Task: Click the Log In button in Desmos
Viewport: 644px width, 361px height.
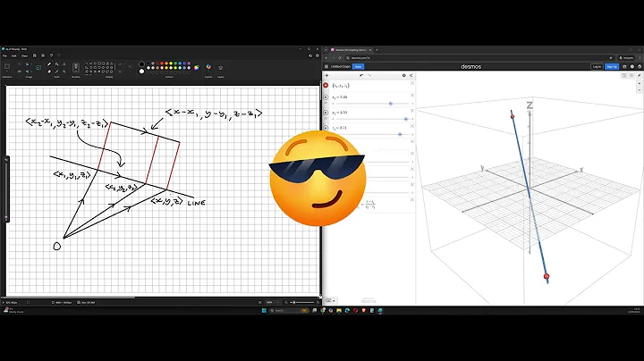Action: pos(597,66)
